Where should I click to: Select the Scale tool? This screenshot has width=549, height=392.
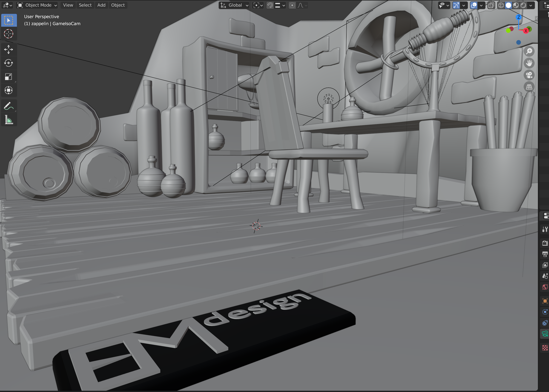pos(9,77)
